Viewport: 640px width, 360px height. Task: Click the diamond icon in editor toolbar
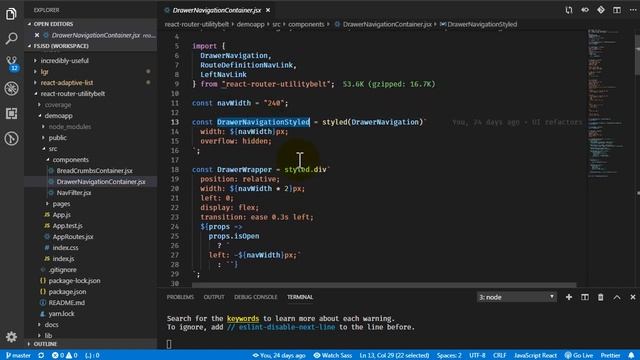601,10
